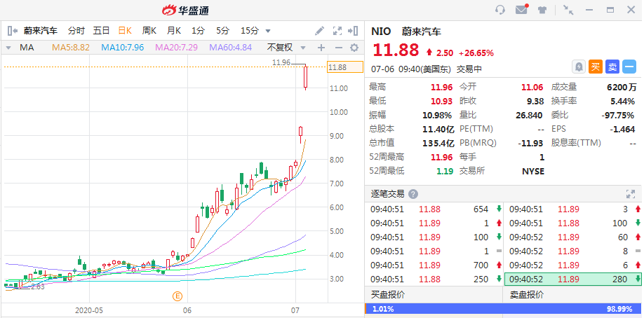Viewport: 644px width, 318px height.
Task: Click the 52周最高 value 11.96
Action: pos(441,157)
